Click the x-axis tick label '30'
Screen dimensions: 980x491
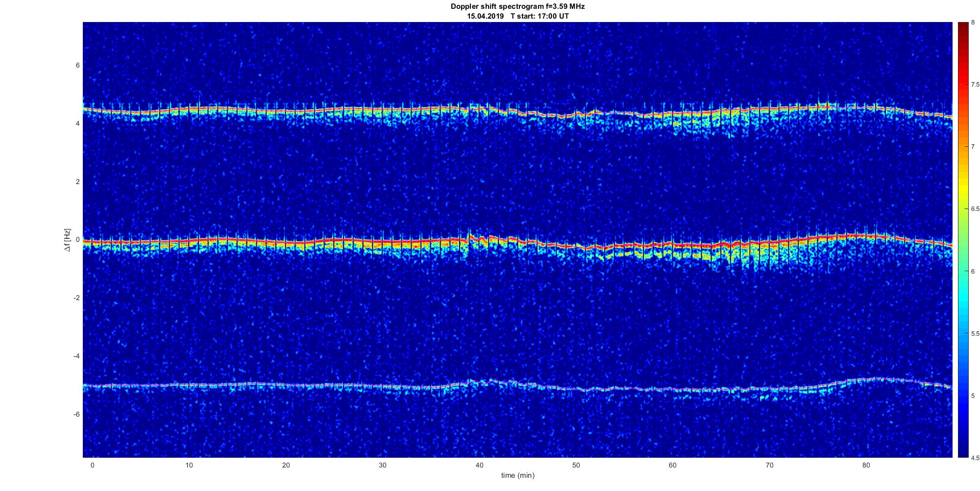coord(383,465)
